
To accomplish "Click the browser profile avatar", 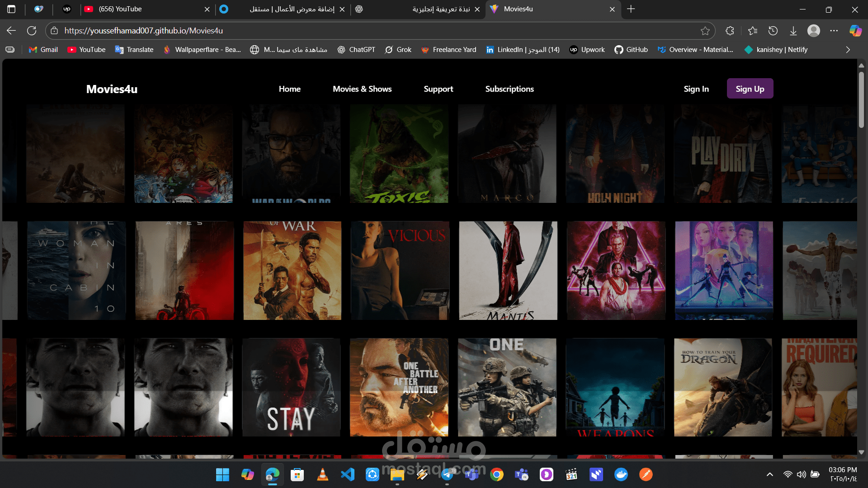I will click(x=813, y=31).
